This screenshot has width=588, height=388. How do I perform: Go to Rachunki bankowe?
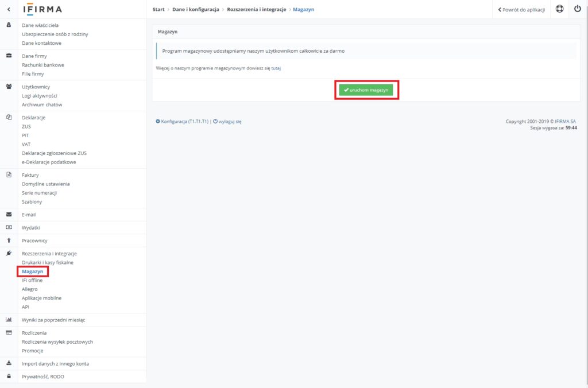tap(43, 65)
